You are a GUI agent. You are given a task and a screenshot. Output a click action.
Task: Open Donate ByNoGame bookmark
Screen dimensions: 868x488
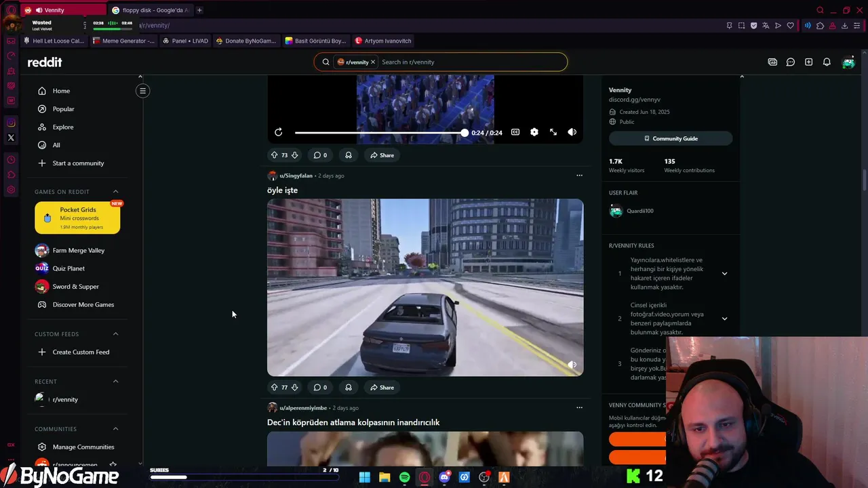pos(246,41)
